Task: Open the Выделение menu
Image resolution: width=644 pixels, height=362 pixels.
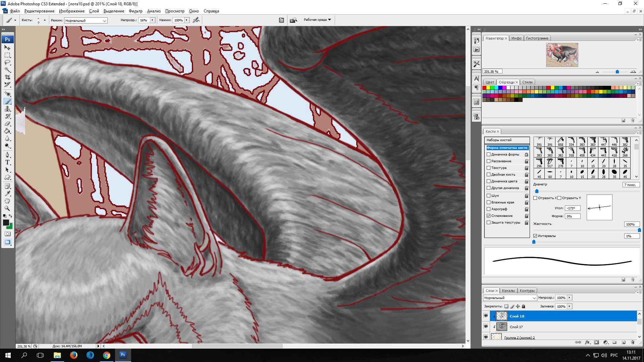Action: [x=114, y=11]
